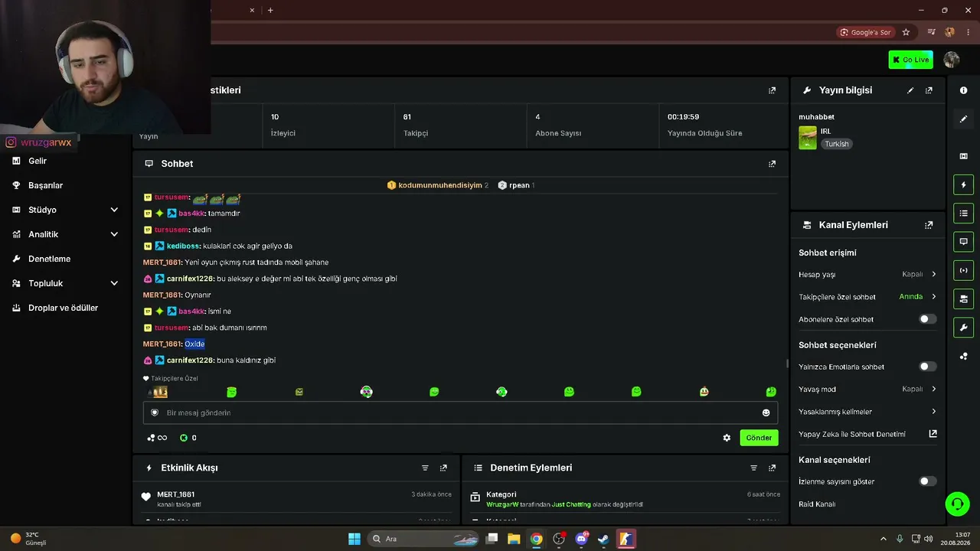Click username kediboss in chat

pyautogui.click(x=184, y=246)
